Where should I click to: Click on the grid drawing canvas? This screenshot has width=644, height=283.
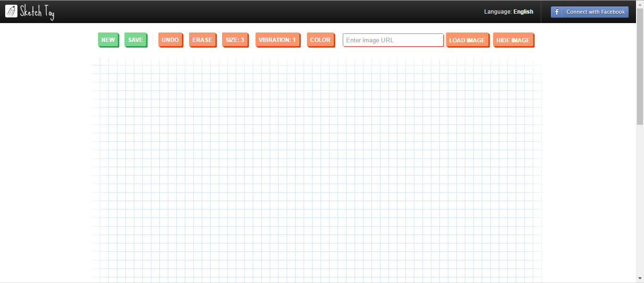[317, 170]
